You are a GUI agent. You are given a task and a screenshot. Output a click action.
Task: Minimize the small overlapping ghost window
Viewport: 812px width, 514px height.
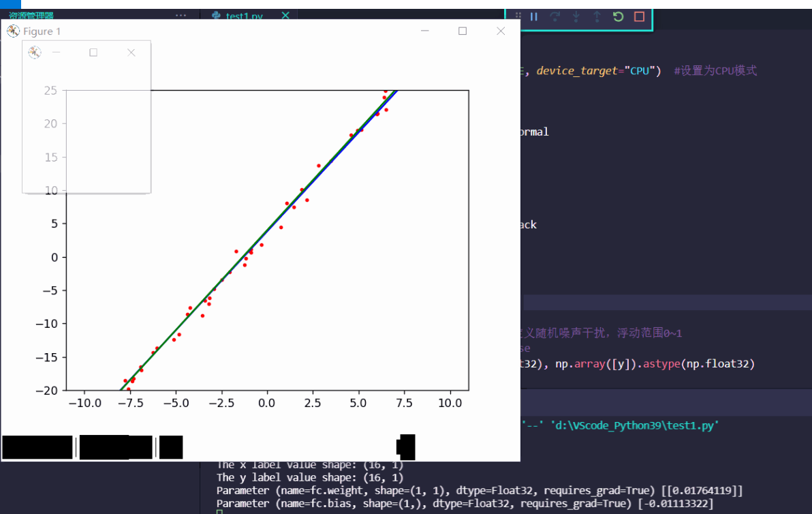coord(56,52)
